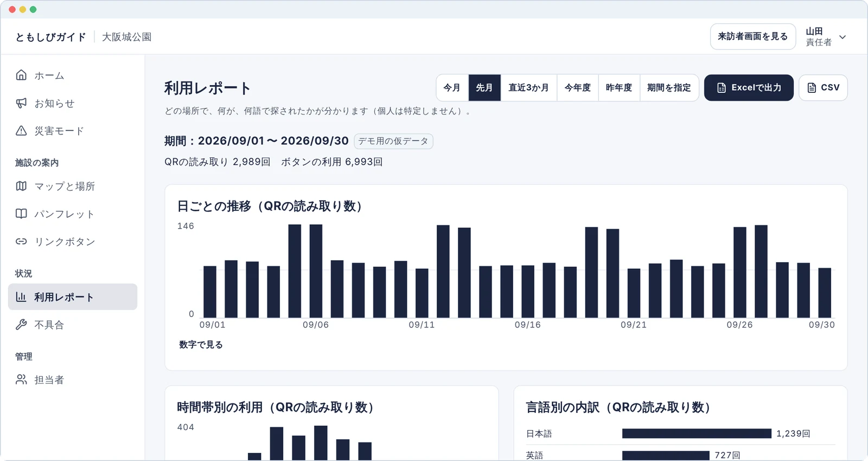Screen dimensions: 868x461
Task: Open the 担当者 management label
Action: tap(49, 380)
